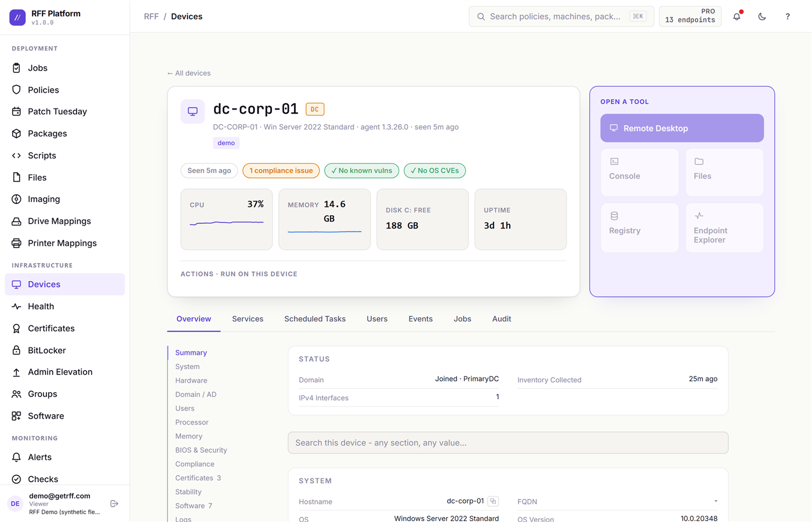
Task: Open Printer Mappings in sidebar
Action: click(65, 243)
